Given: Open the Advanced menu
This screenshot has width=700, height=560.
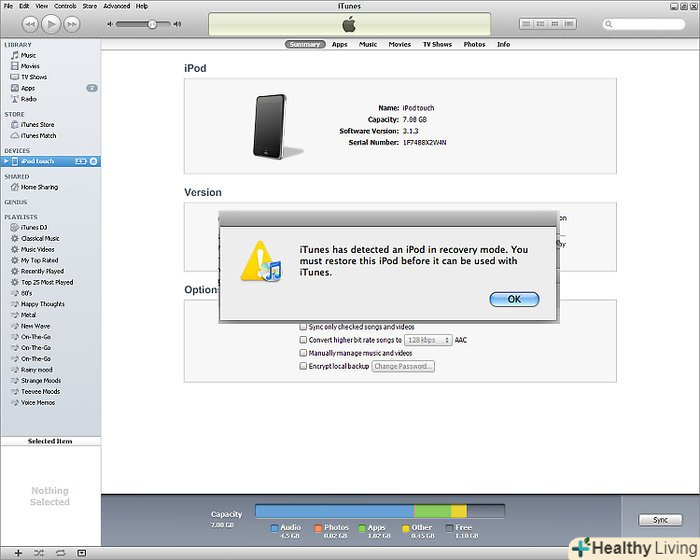Looking at the screenshot, I should pos(117,6).
